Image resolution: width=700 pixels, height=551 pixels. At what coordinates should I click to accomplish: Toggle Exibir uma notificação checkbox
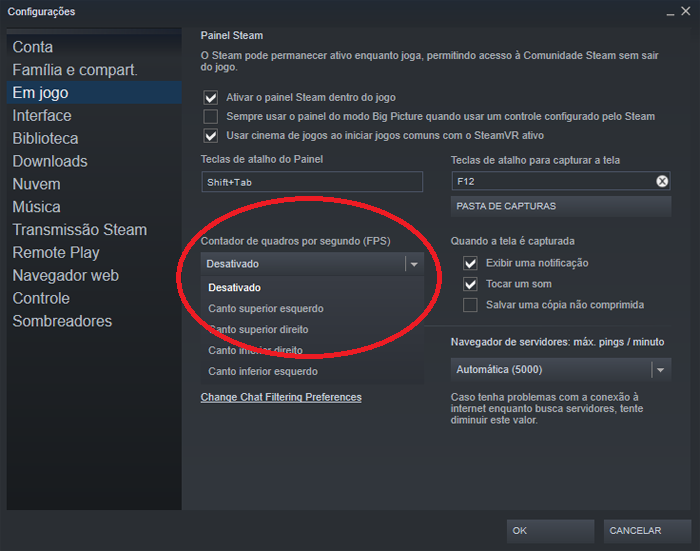pyautogui.click(x=470, y=263)
